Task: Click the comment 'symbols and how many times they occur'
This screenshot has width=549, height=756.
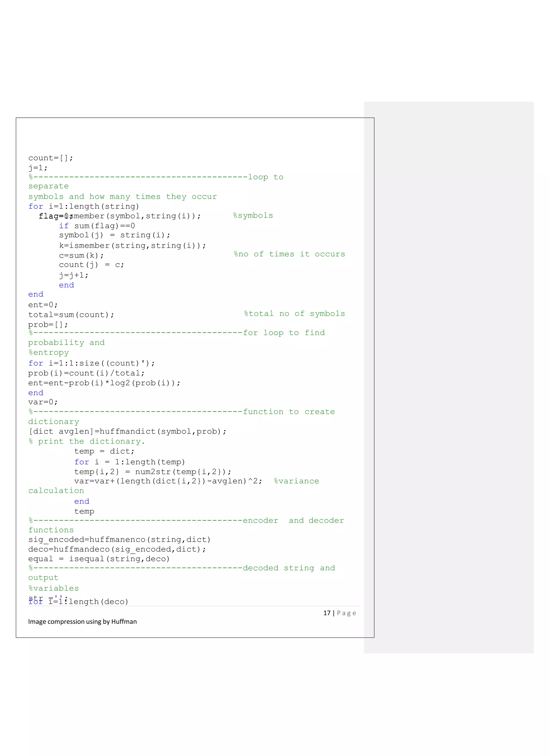Action: tap(123, 197)
